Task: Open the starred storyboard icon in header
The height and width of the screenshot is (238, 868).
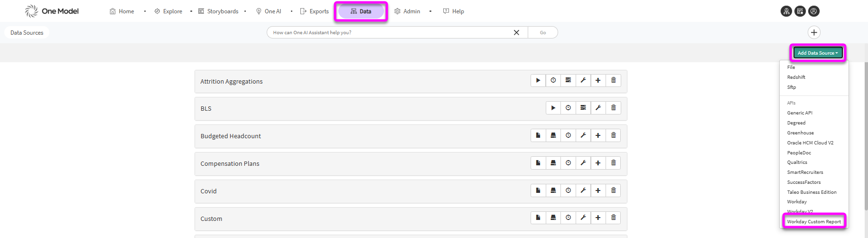Action: pos(800,11)
